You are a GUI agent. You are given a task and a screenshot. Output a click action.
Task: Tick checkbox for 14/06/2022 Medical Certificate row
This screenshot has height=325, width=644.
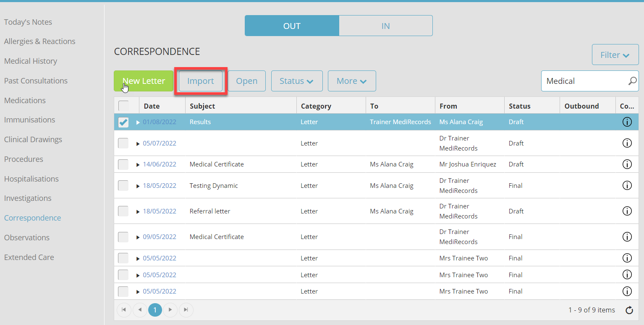(123, 164)
